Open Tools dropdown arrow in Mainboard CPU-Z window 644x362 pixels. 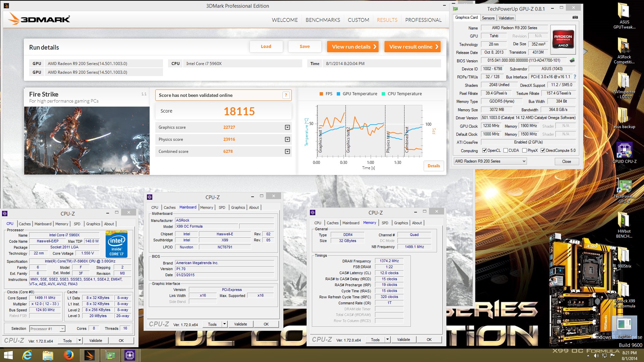[x=225, y=324]
